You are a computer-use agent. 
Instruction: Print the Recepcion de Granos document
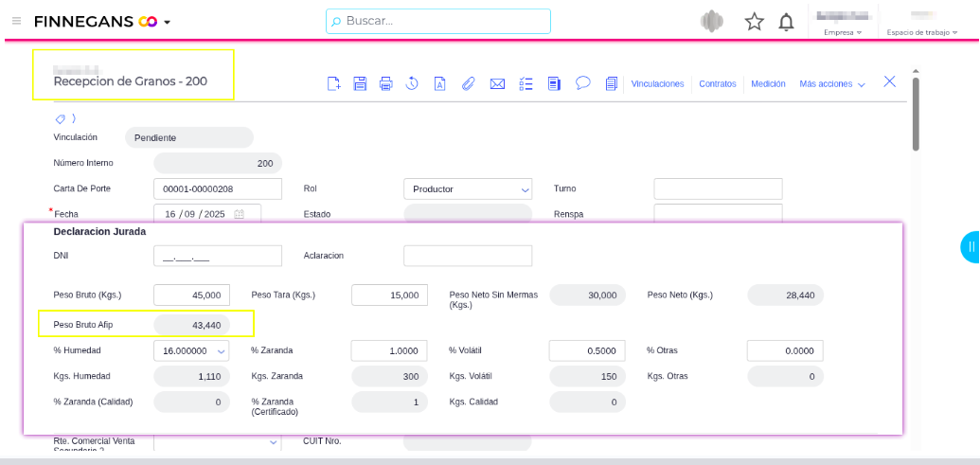385,83
